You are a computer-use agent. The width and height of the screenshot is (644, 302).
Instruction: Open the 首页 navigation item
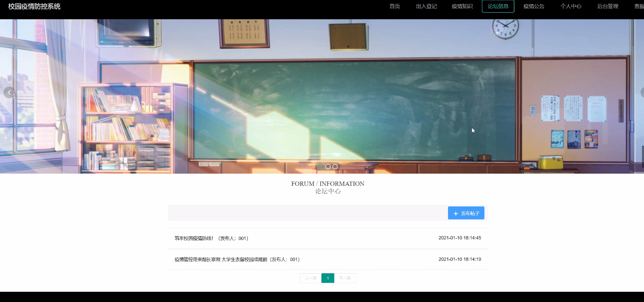coord(394,6)
